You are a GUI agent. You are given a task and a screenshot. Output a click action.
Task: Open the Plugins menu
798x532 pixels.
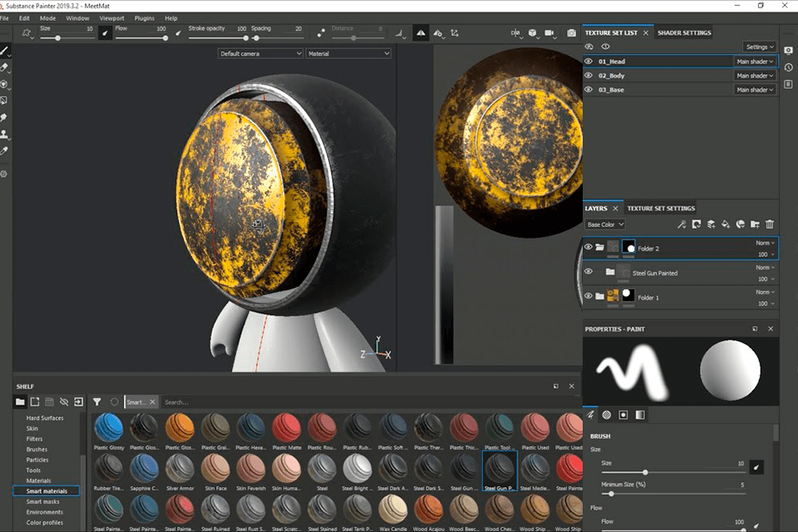coord(144,17)
